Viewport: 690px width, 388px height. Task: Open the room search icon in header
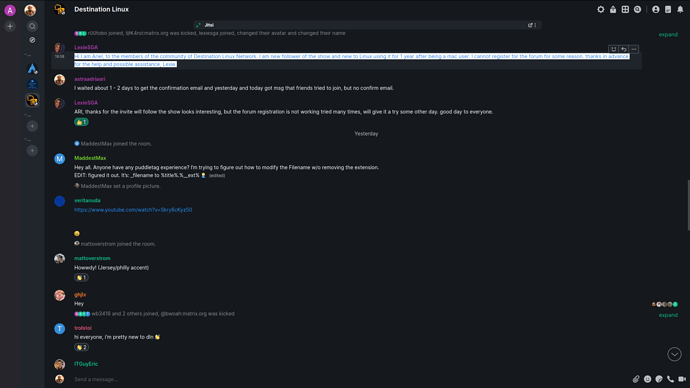(x=637, y=9)
